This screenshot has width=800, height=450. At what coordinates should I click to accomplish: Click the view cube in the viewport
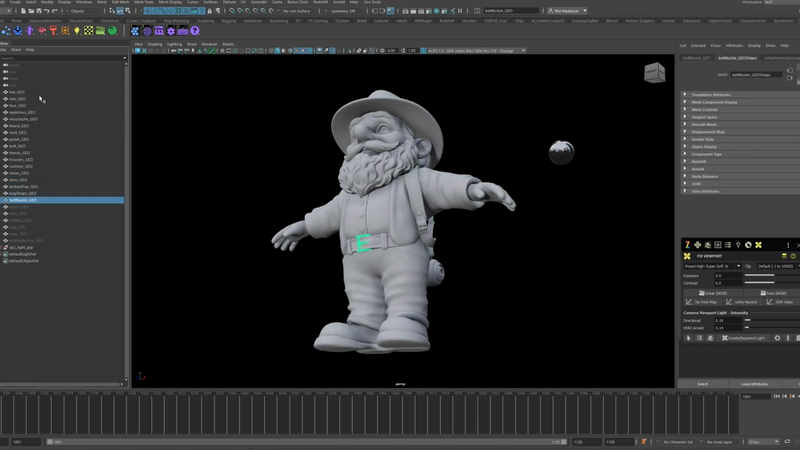653,72
